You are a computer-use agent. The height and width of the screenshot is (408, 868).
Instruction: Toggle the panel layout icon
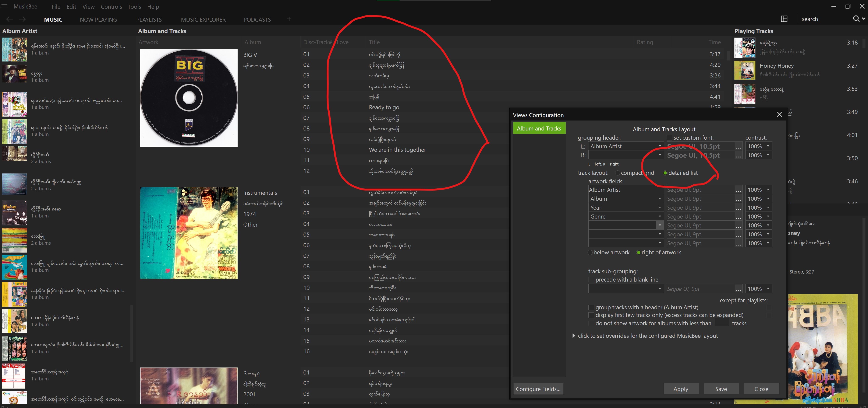[x=784, y=19]
